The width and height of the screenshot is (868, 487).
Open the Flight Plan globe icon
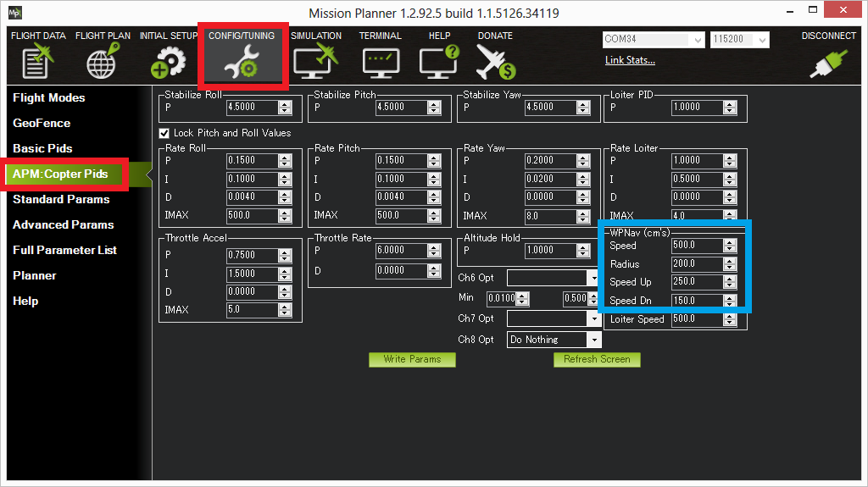103,62
